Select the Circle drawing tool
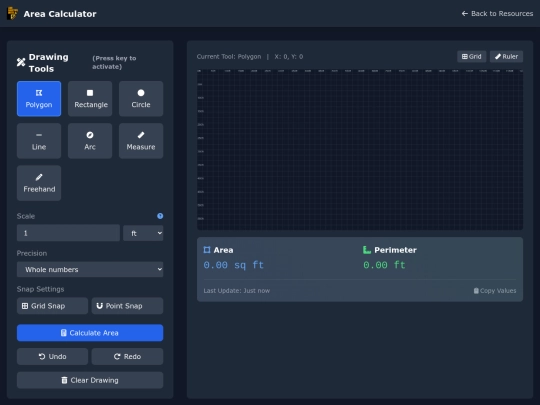Image resolution: width=540 pixels, height=405 pixels. (141, 99)
